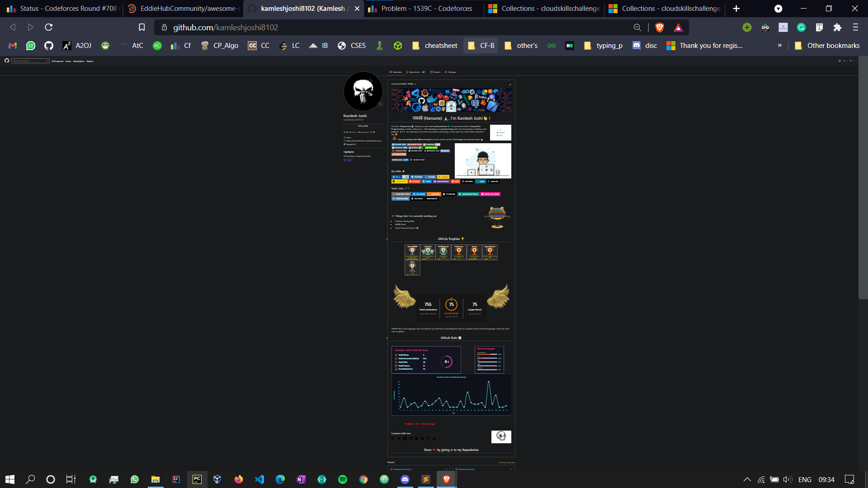Open the cheatsheet bookmark folder
The image size is (868, 488).
point(435,46)
